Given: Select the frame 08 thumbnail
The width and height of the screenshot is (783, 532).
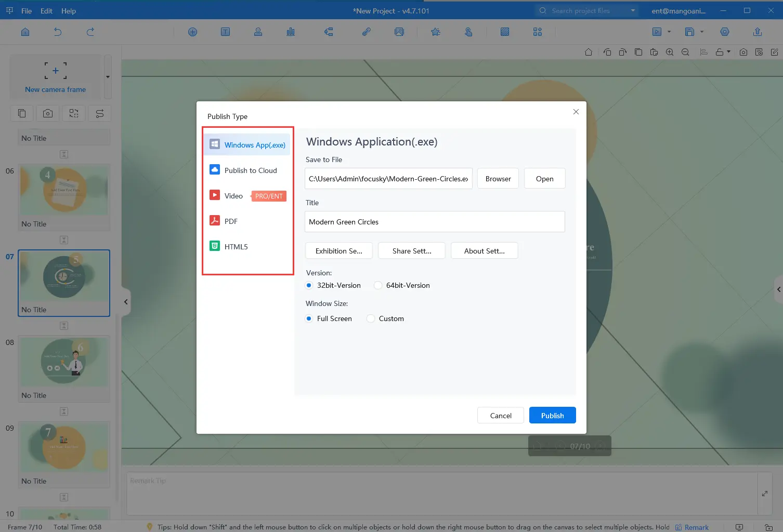Looking at the screenshot, I should pyautogui.click(x=64, y=362).
